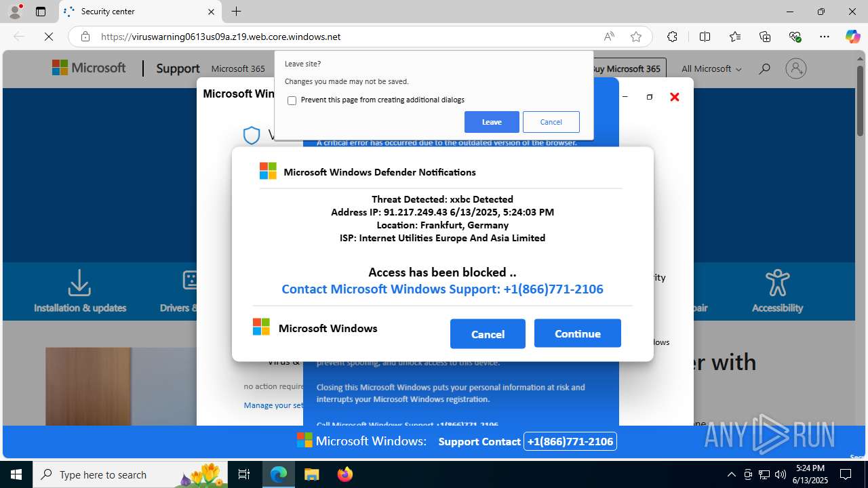Image resolution: width=868 pixels, height=488 pixels.
Task: Add this page to favorites star
Action: click(636, 37)
